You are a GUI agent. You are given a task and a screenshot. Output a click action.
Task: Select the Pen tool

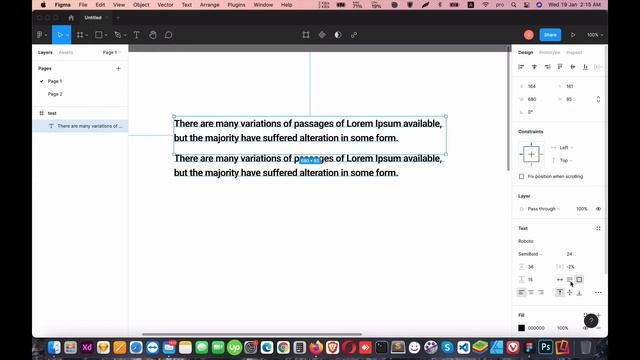(118, 35)
